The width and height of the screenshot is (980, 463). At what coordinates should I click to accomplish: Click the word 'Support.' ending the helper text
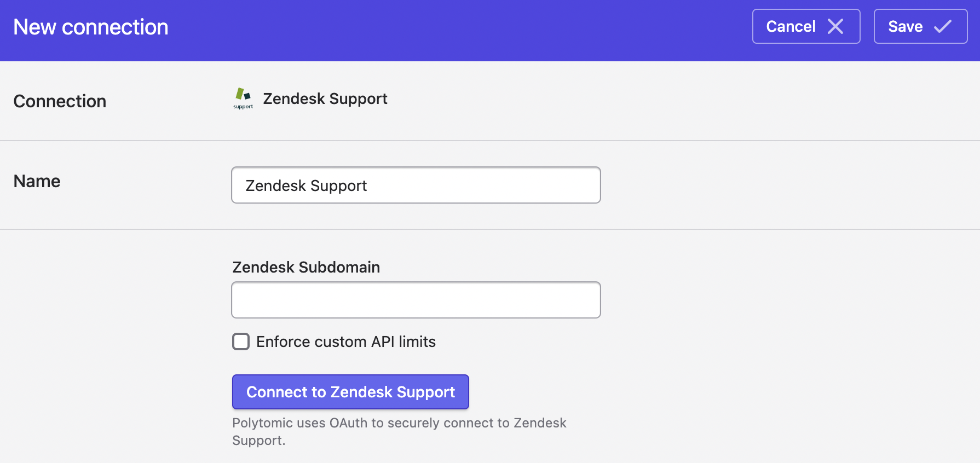click(259, 441)
